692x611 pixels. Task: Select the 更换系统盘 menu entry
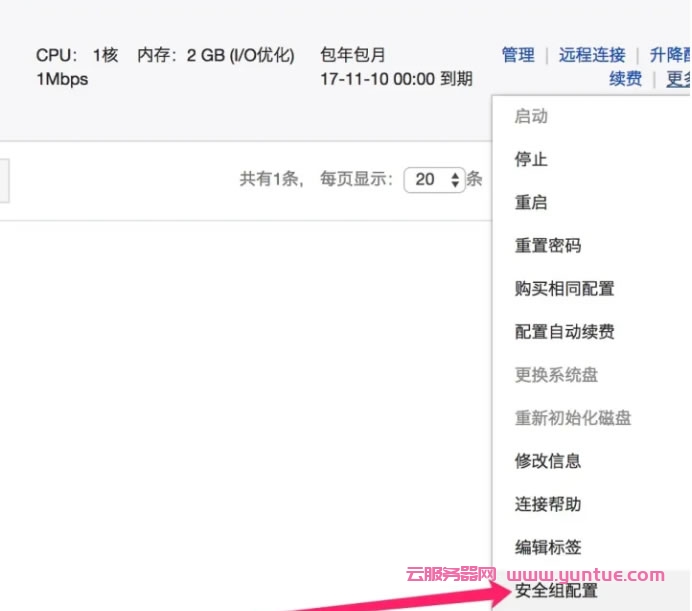click(x=556, y=375)
